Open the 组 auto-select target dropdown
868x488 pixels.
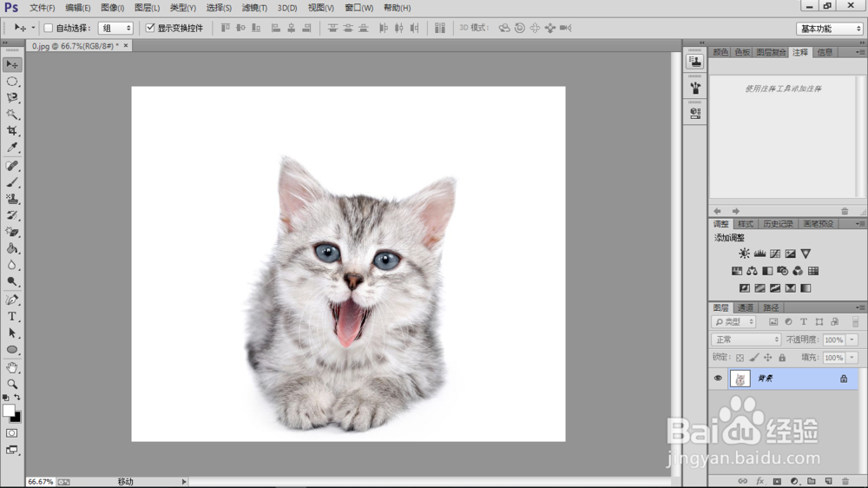click(115, 28)
